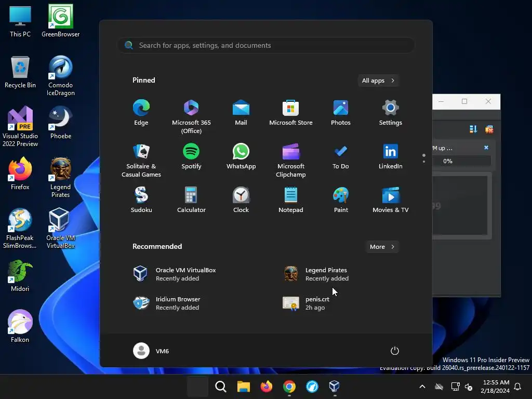Open the Clock app
This screenshot has height=399, width=532.
point(241,200)
